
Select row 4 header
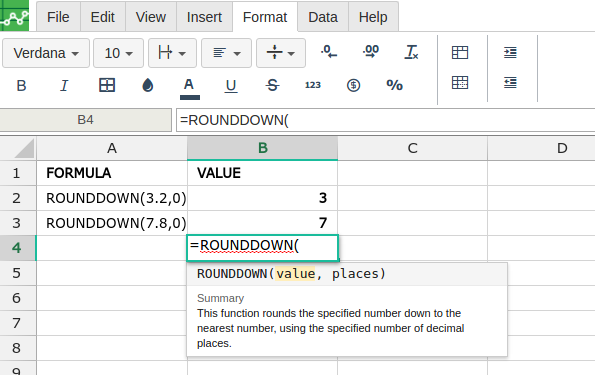[18, 248]
